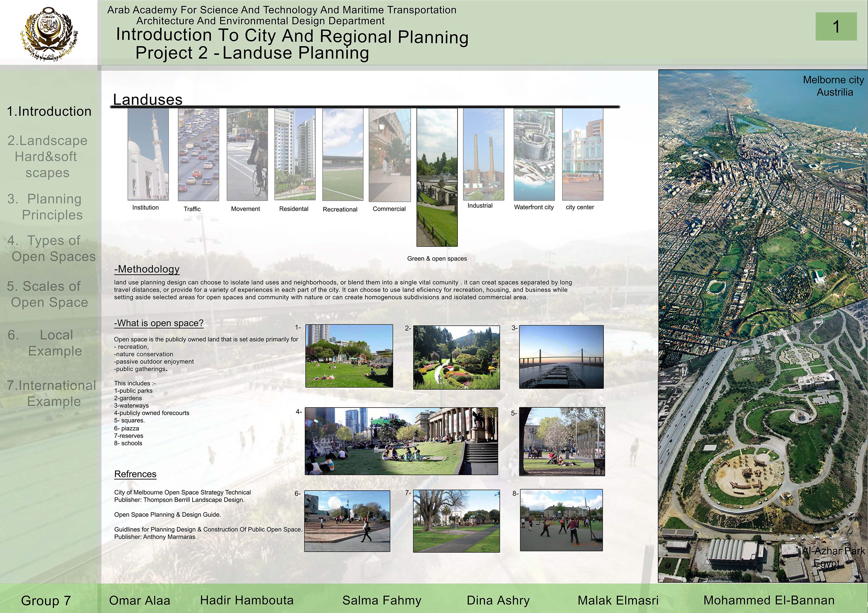Open the Green & open spaces photo
Image resolution: width=868 pixels, height=613 pixels.
437,177
